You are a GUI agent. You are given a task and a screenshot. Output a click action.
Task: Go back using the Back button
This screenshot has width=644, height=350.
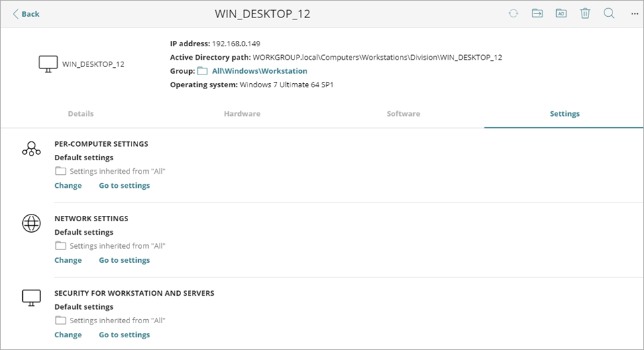pos(26,14)
